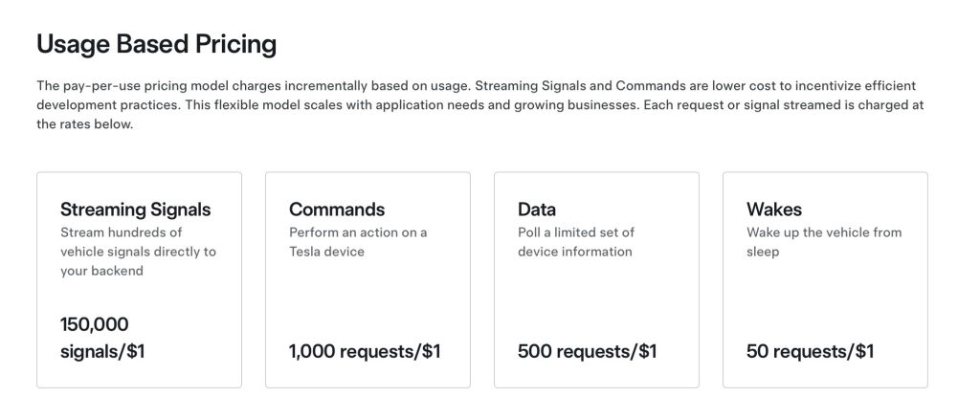Click the Usage Based Pricing heading
This screenshot has width=980, height=419.
coord(156,44)
